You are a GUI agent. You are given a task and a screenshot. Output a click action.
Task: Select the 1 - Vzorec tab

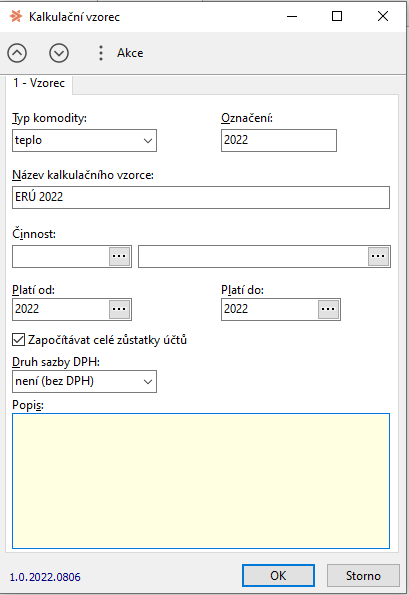point(39,83)
